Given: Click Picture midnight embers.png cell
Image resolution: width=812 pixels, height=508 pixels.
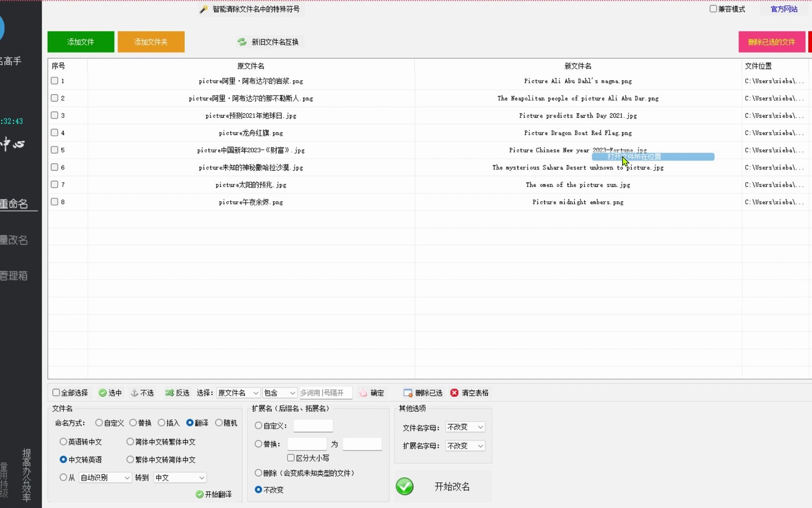Looking at the screenshot, I should coord(578,202).
